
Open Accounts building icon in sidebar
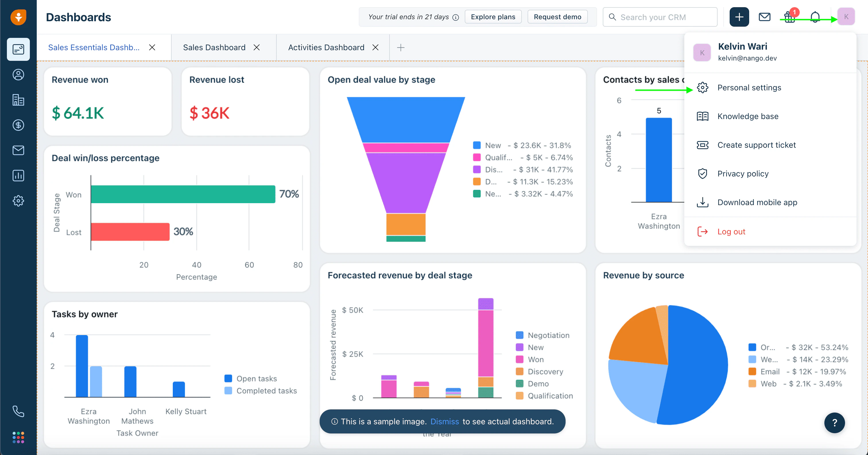click(x=18, y=100)
